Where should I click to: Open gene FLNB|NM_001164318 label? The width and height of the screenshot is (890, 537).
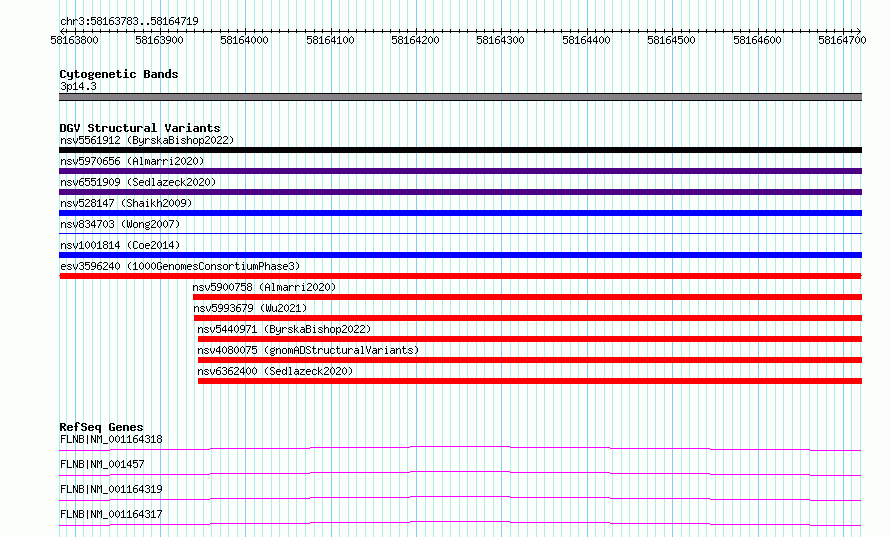[111, 439]
